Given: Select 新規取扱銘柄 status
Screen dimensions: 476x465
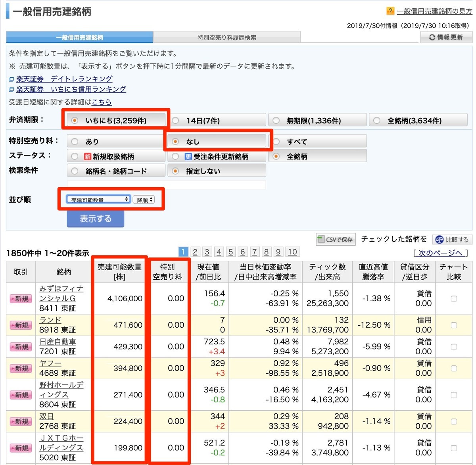Looking at the screenshot, I should click(x=116, y=156).
